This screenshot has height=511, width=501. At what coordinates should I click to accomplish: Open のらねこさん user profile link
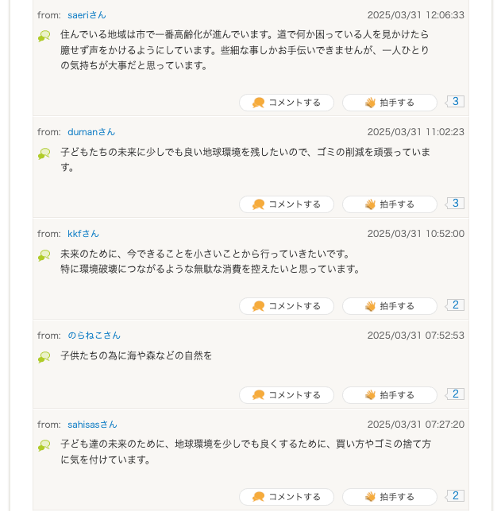coord(94,335)
